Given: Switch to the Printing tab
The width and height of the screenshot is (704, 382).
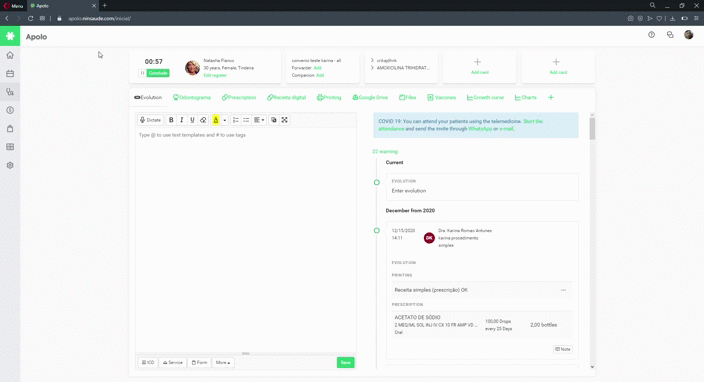Looking at the screenshot, I should [329, 97].
